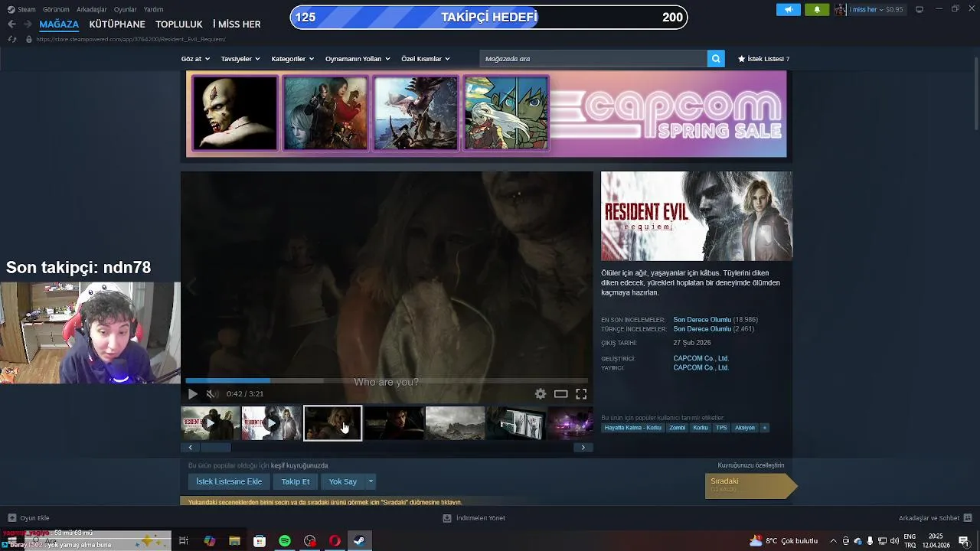Open the Görünüm menu
Viewport: 980px width, 551px height.
(56, 9)
